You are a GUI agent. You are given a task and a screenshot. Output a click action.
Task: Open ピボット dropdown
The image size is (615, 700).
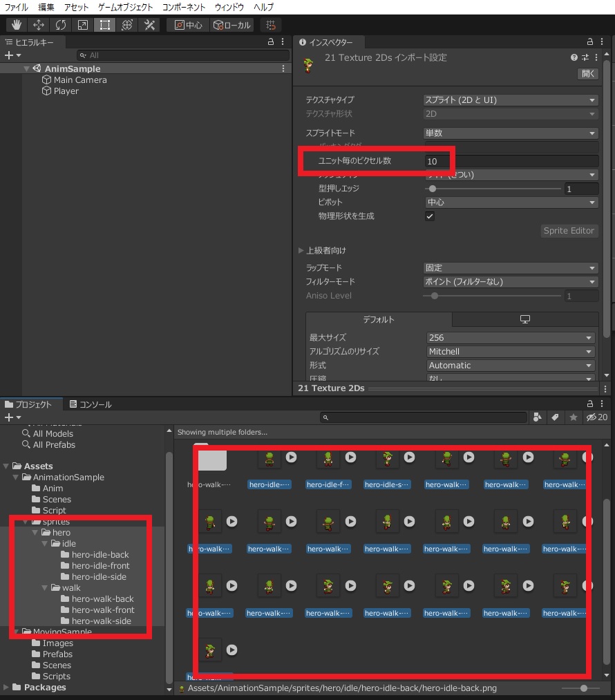511,202
